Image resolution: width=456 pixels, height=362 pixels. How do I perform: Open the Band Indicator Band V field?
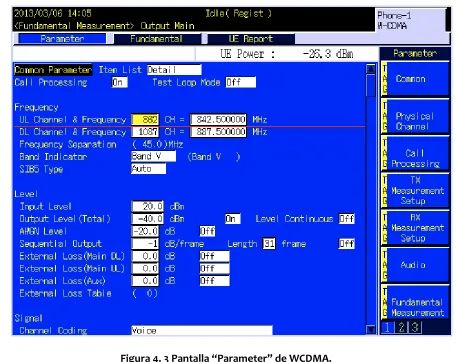pos(153,156)
